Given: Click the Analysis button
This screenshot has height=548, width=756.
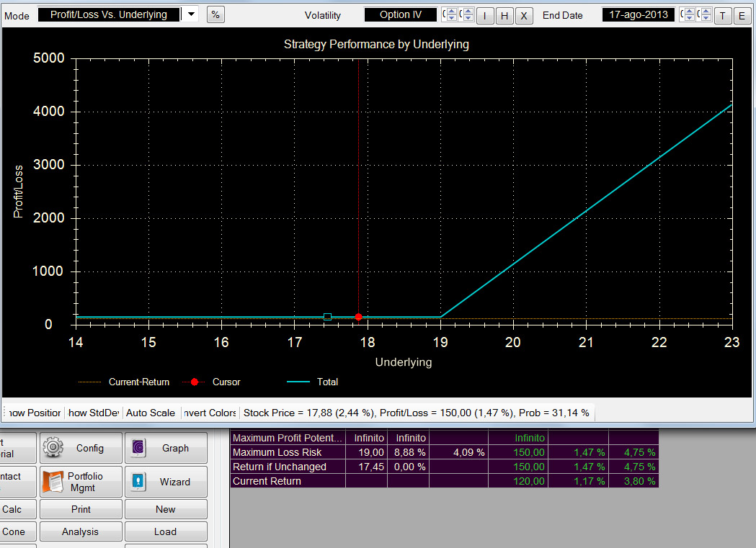Looking at the screenshot, I should pos(81,531).
